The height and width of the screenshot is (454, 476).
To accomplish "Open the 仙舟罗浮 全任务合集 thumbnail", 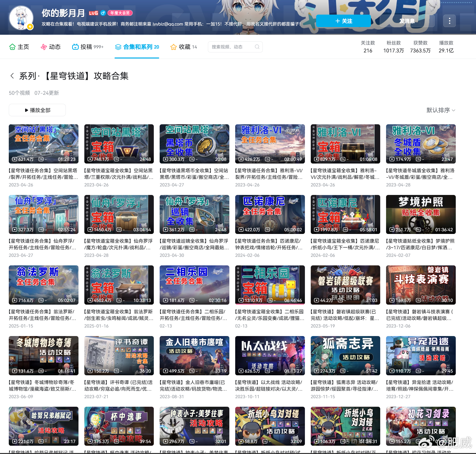I will coord(44,214).
